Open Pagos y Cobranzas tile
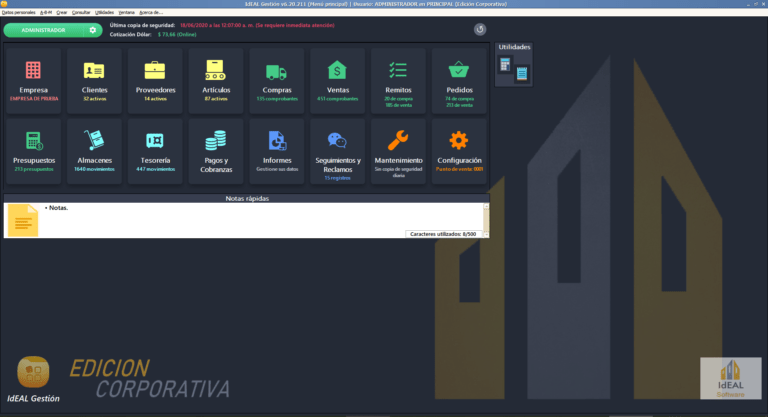 tap(216, 151)
